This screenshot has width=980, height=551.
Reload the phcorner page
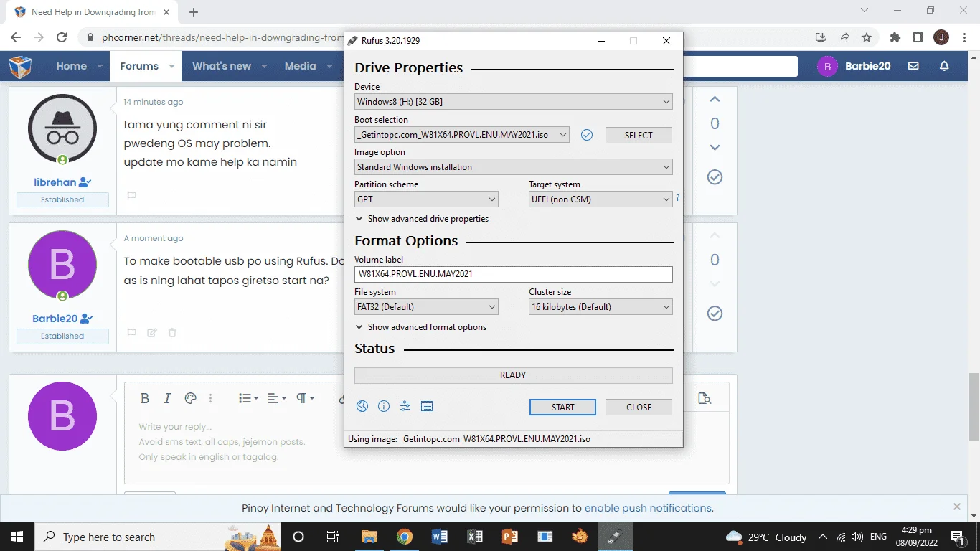pyautogui.click(x=62, y=37)
